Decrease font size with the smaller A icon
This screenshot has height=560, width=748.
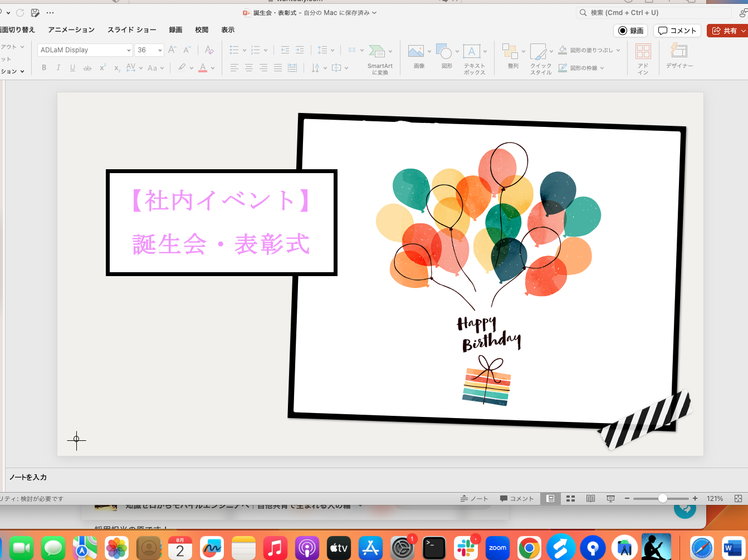(187, 50)
